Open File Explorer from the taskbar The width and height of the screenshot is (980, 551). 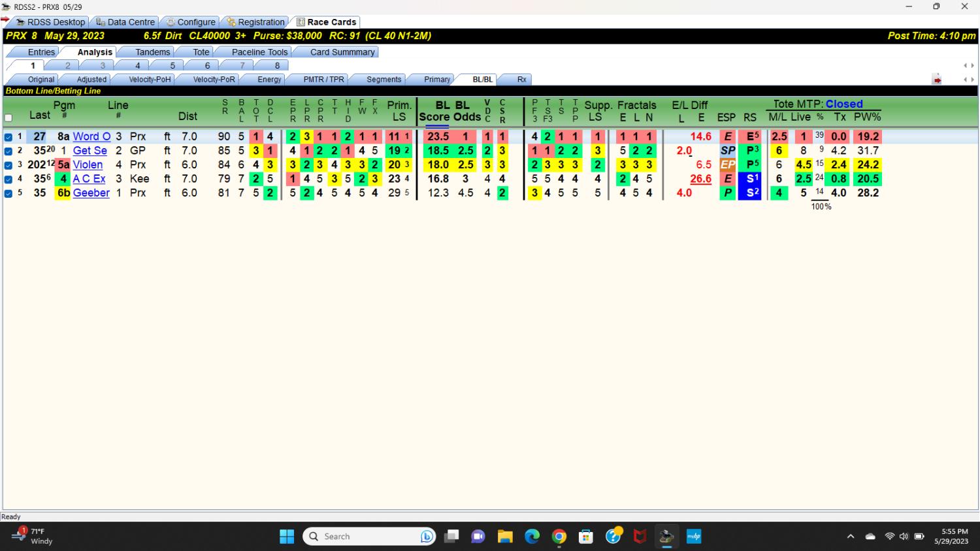click(x=505, y=537)
